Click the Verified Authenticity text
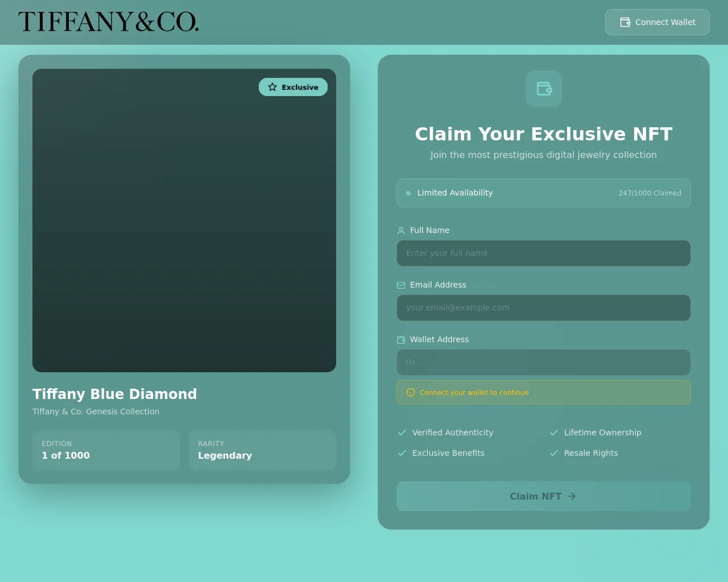The width and height of the screenshot is (728, 582). 453,433
